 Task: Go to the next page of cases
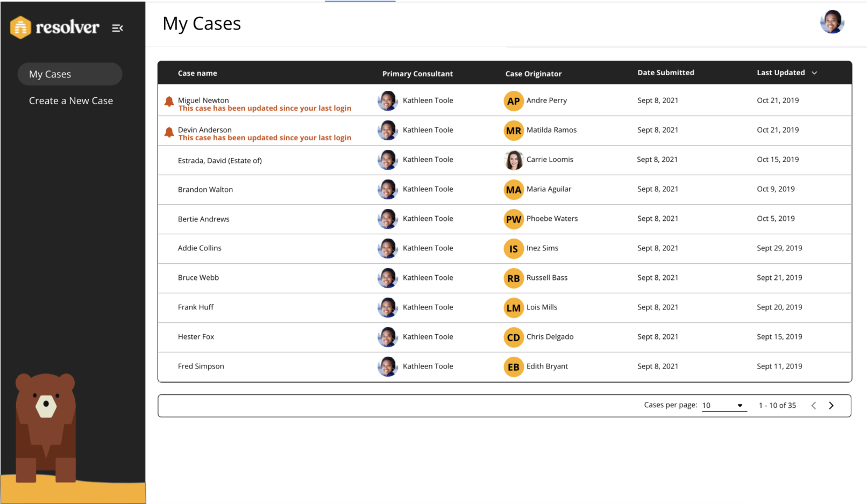click(x=831, y=406)
